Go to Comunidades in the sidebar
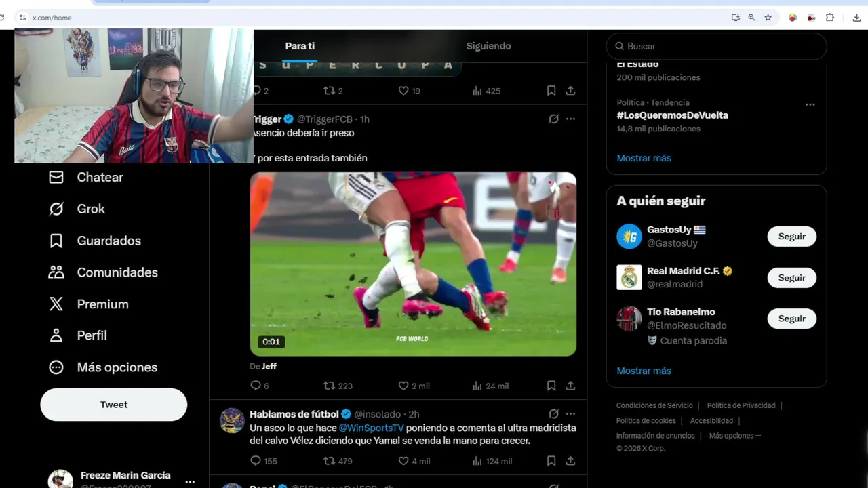868x488 pixels. coord(103,272)
